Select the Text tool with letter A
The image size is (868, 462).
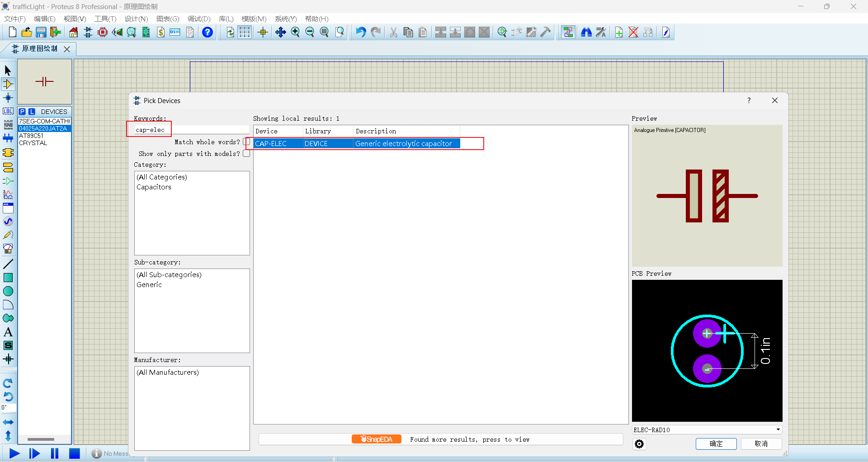click(8, 332)
